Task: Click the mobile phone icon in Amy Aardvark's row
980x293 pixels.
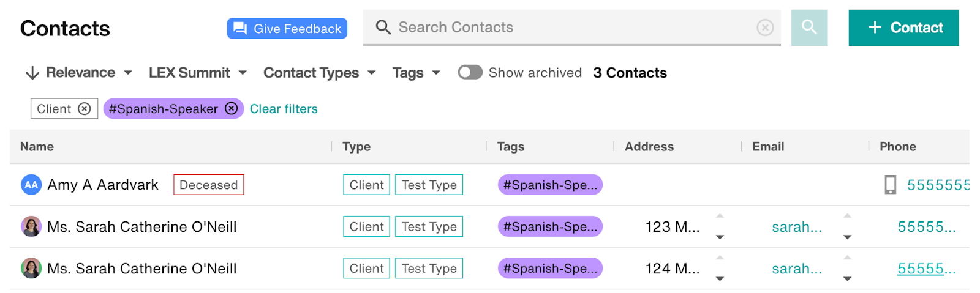Action: pyautogui.click(x=891, y=185)
